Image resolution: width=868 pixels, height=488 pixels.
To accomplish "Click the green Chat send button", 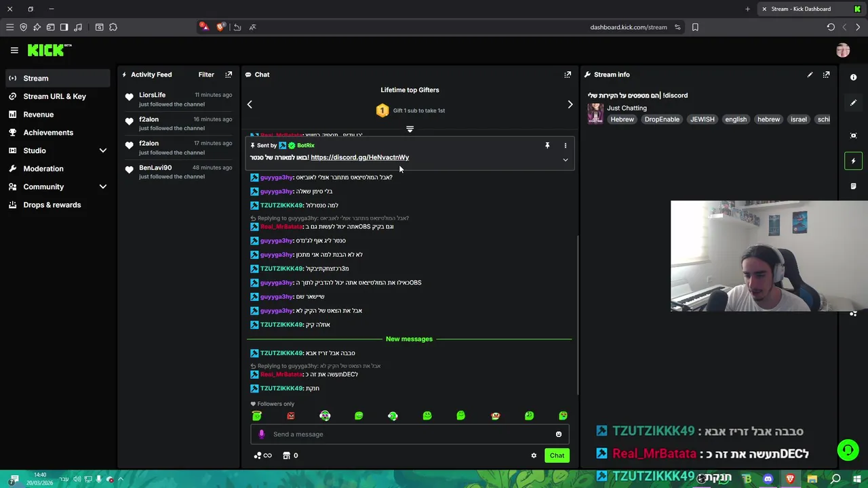I will point(557,455).
